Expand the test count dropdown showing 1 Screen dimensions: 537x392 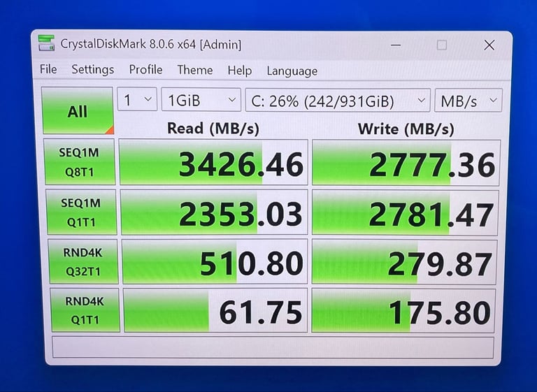[x=137, y=99]
